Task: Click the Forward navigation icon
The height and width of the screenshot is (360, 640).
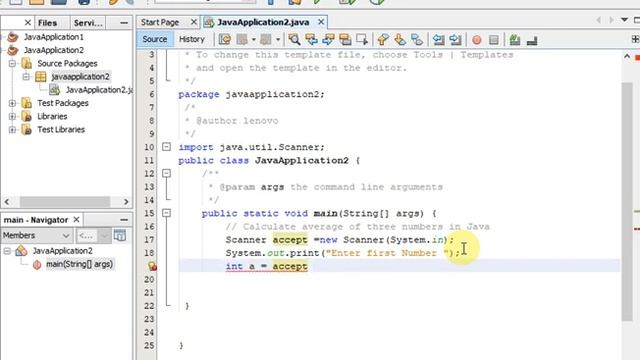Action: tap(266, 40)
